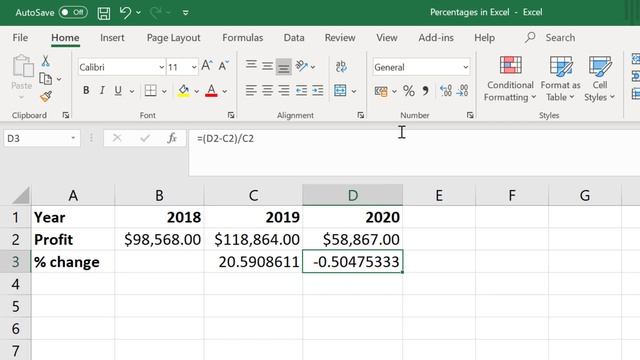The height and width of the screenshot is (360, 640).
Task: Click the Accounting Number Format icon
Action: 381,91
